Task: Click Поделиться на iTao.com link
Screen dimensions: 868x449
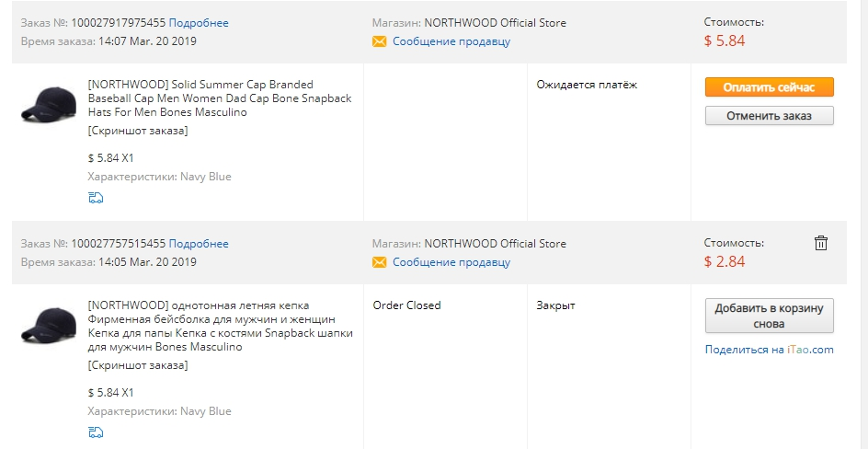Action: (x=769, y=350)
